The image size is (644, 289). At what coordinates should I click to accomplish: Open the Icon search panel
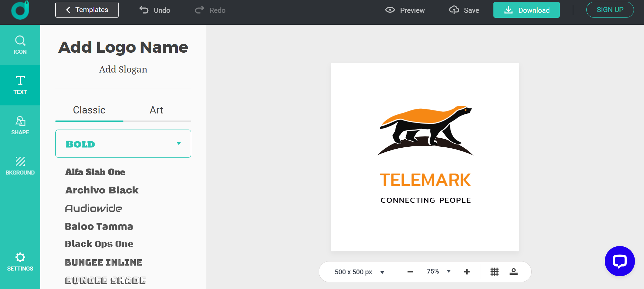coord(20,45)
